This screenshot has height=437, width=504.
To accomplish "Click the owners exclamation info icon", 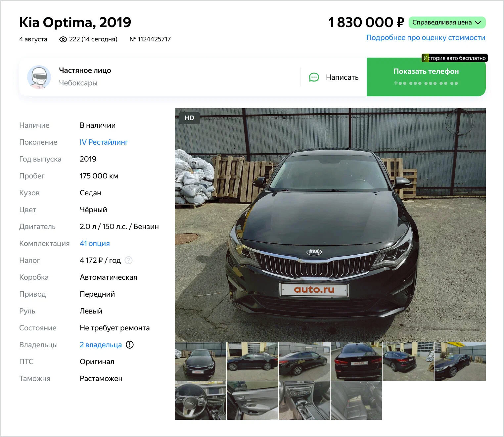I will tap(130, 345).
